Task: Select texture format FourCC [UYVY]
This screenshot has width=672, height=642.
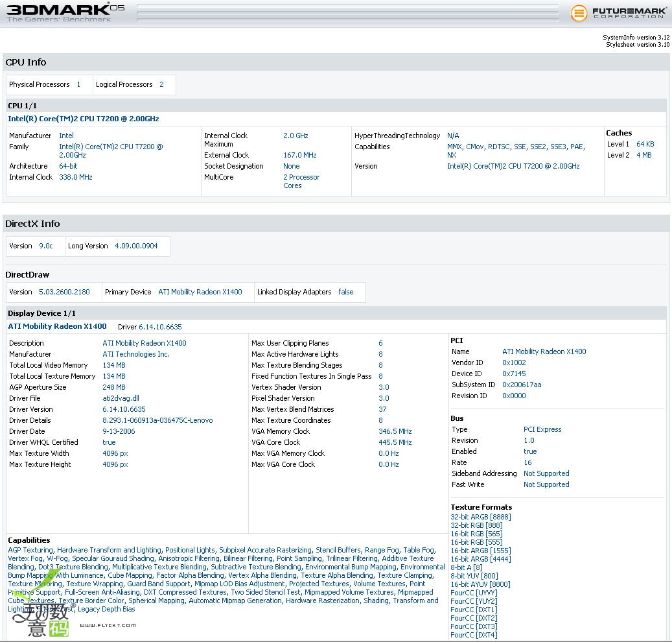Action: coord(474,593)
